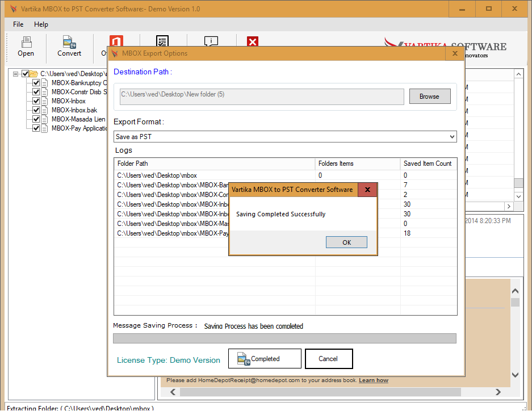
Task: Toggle the MBOX-Inbox checkbox
Action: [36, 101]
